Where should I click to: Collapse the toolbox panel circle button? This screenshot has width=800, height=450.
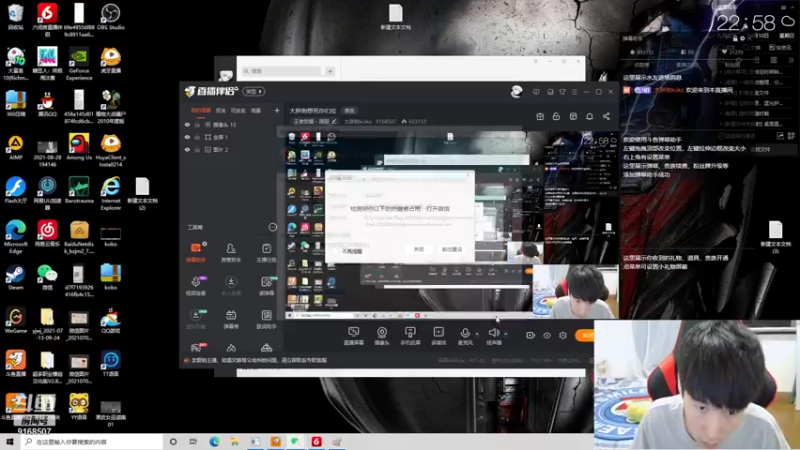click(x=272, y=227)
